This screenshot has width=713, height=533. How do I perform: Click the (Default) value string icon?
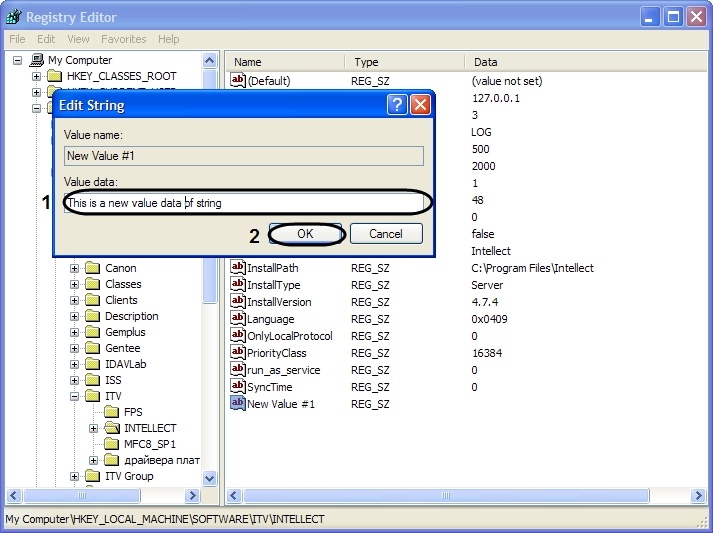(x=238, y=81)
